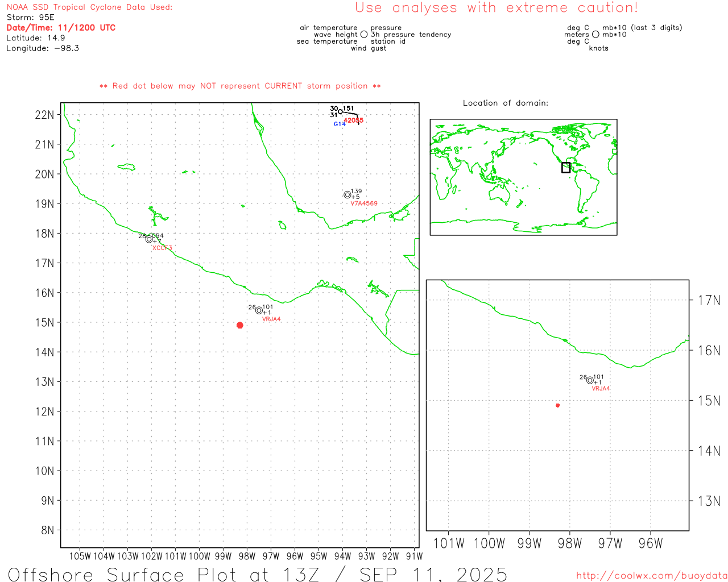Click the 'station id' legend label
This screenshot has width=728, height=582.
point(388,41)
